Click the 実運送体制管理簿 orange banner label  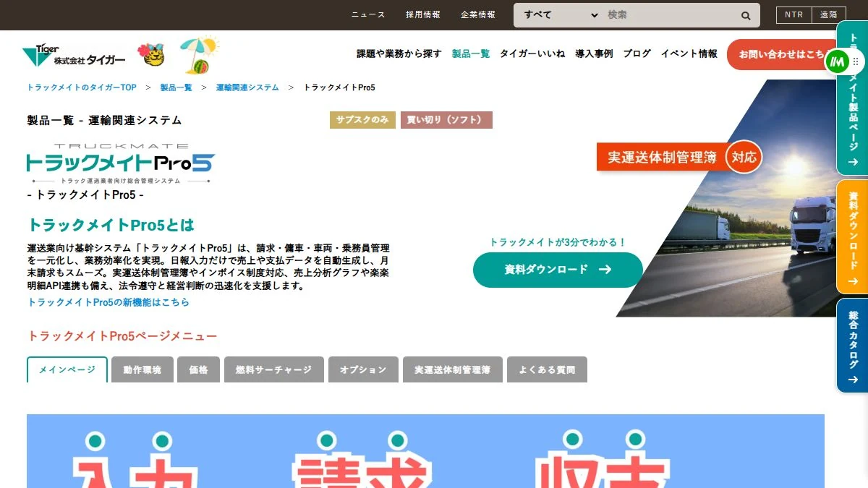pos(661,158)
